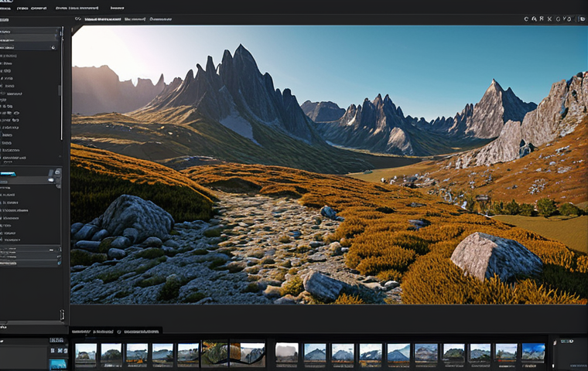Toggle the small switch at filmstrip's right end
The width and height of the screenshot is (588, 371).
click(566, 342)
